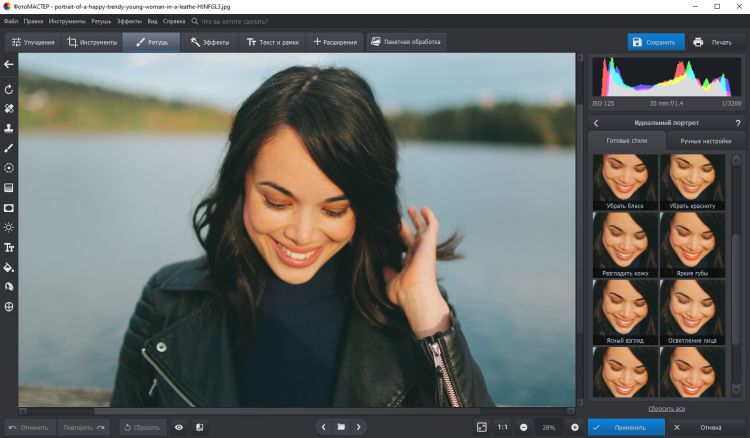This screenshot has height=438, width=750.
Task: Select the healing brush (bandage) tool
Action: (x=9, y=108)
